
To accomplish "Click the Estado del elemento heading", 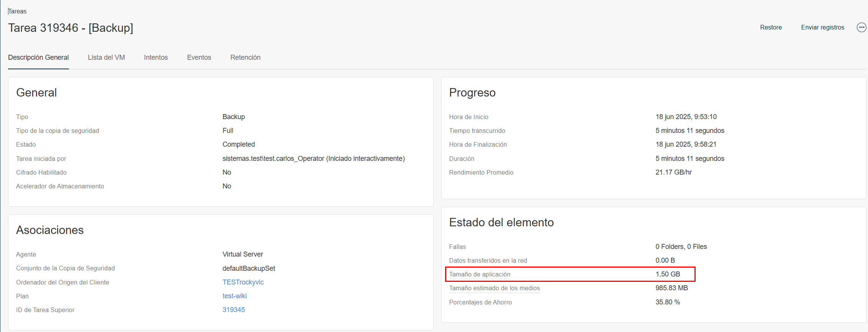I will pyautogui.click(x=501, y=222).
